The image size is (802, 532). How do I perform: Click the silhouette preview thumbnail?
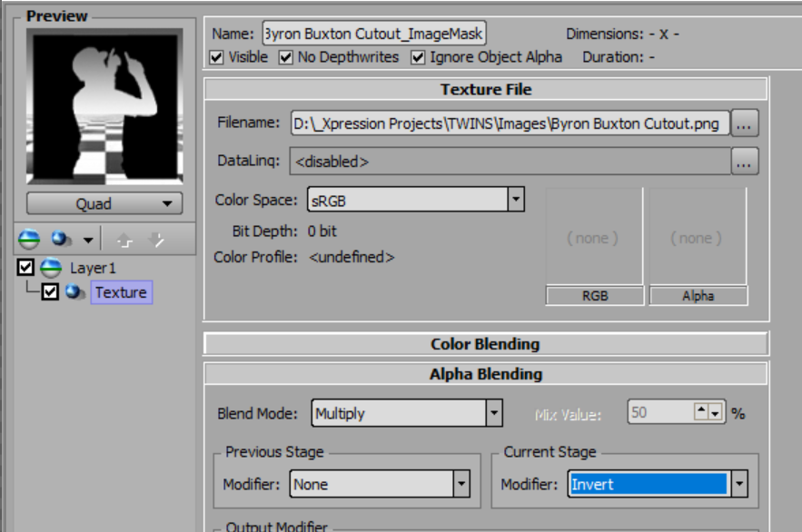point(104,106)
